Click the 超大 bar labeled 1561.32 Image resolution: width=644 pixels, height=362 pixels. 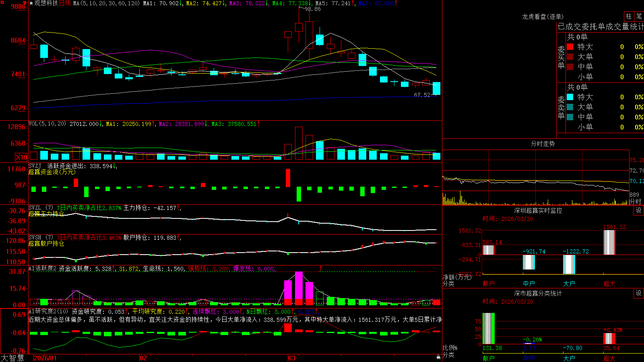[x=609, y=242]
